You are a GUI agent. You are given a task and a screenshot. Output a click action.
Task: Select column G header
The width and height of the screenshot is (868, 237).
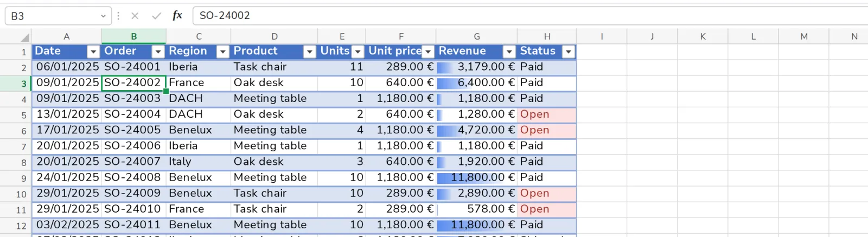click(476, 36)
